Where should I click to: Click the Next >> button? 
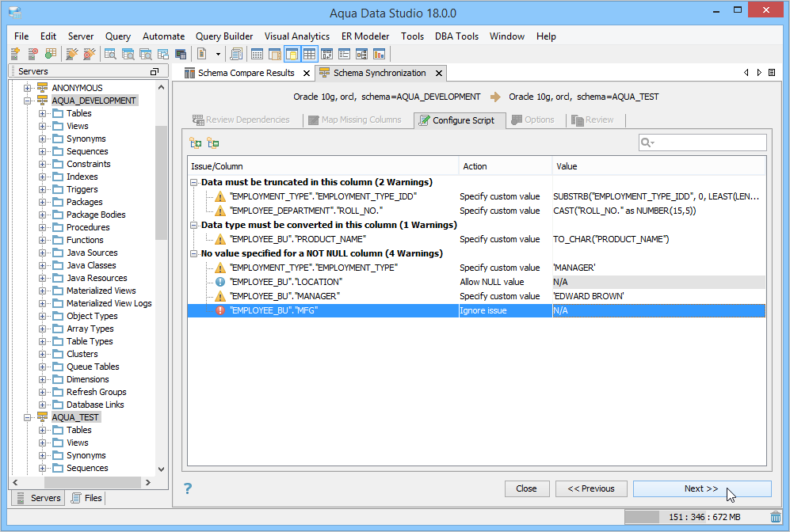(702, 488)
